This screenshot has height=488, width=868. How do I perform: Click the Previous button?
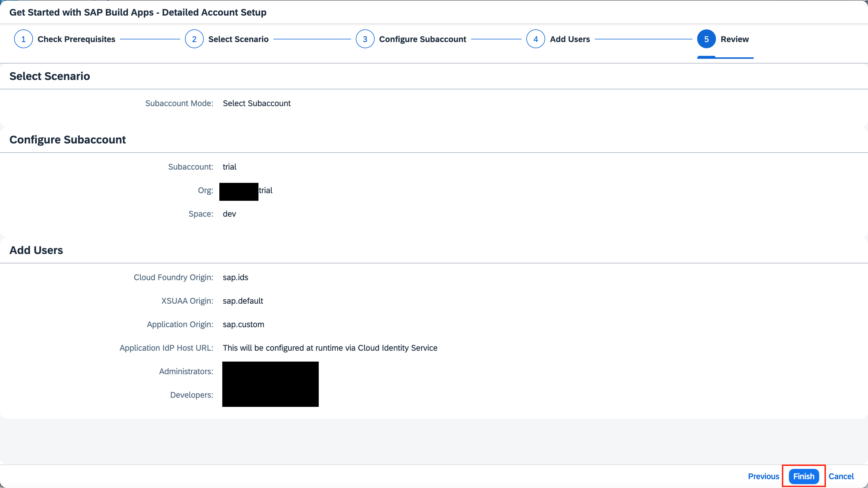click(x=763, y=476)
